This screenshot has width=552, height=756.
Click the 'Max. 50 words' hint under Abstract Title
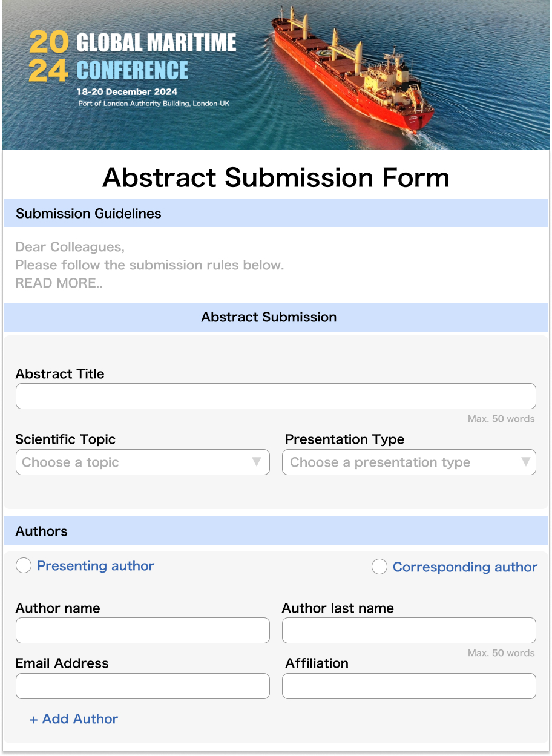pyautogui.click(x=501, y=418)
